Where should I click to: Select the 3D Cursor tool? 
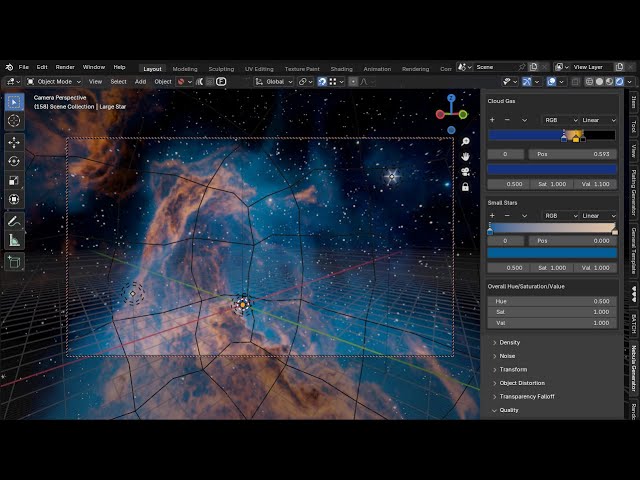(x=14, y=121)
